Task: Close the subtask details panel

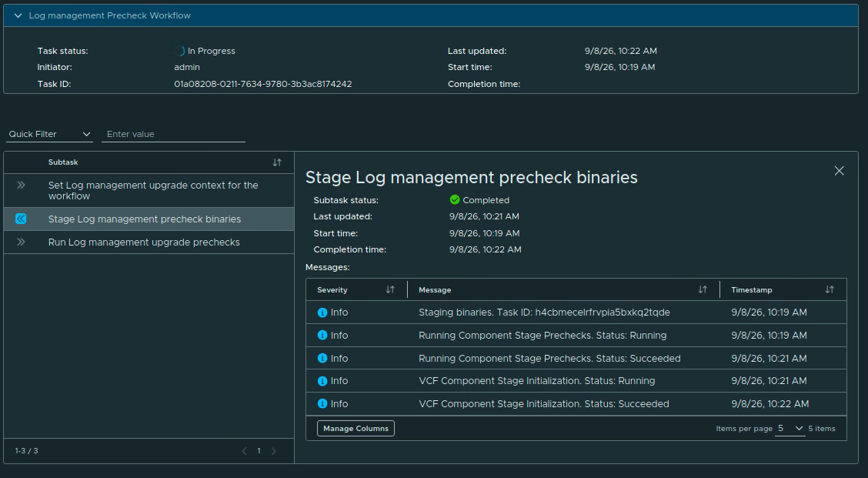Action: click(x=840, y=171)
